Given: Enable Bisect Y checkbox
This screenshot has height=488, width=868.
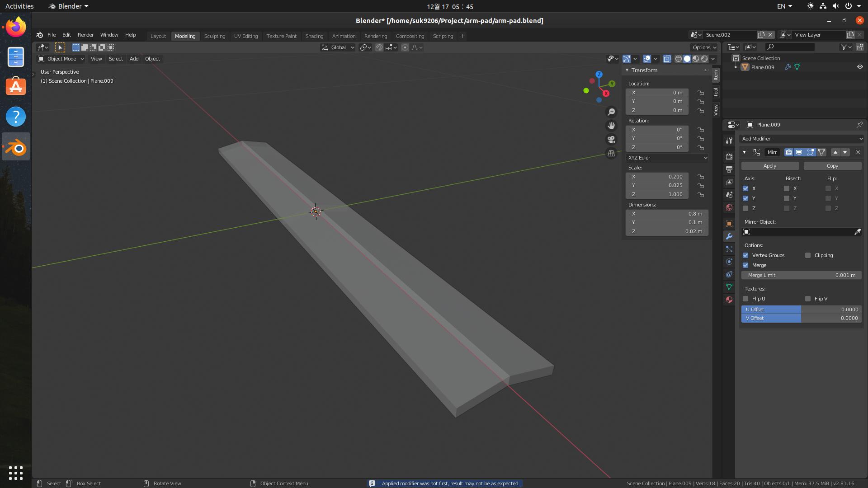Looking at the screenshot, I should [x=787, y=198].
